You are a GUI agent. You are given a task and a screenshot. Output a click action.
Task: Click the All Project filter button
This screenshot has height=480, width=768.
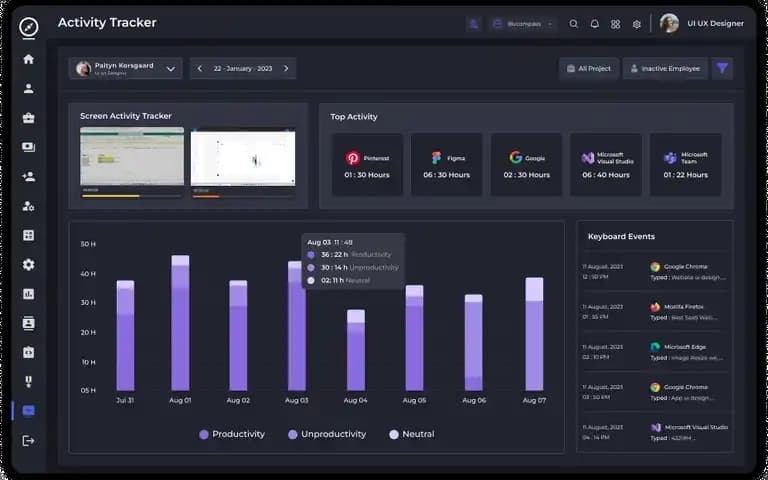[x=589, y=69]
